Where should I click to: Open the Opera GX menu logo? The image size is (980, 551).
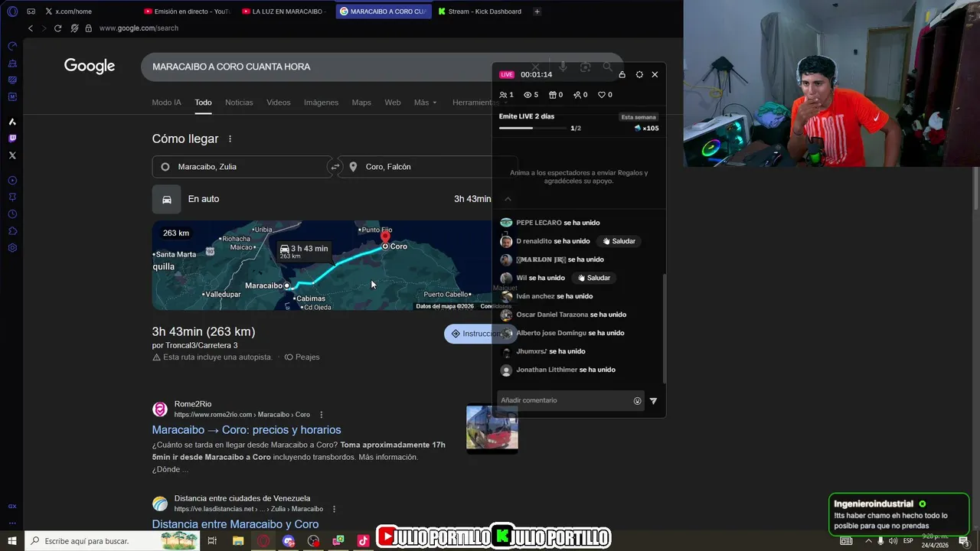(x=12, y=11)
